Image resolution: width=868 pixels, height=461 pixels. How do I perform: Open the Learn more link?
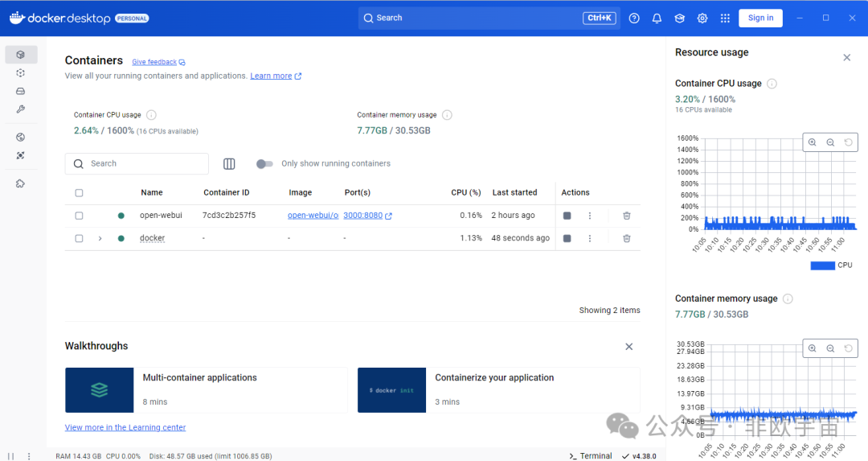276,76
